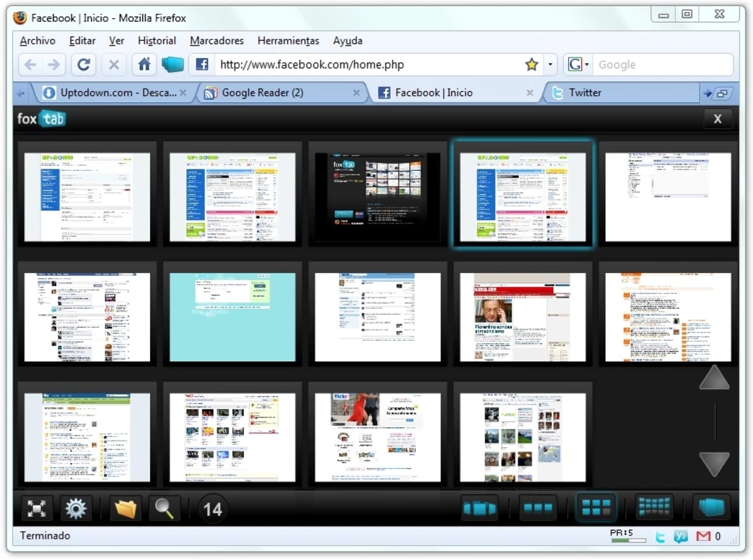
Task: Open the Google search engine selector dropdown
Action: [578, 64]
